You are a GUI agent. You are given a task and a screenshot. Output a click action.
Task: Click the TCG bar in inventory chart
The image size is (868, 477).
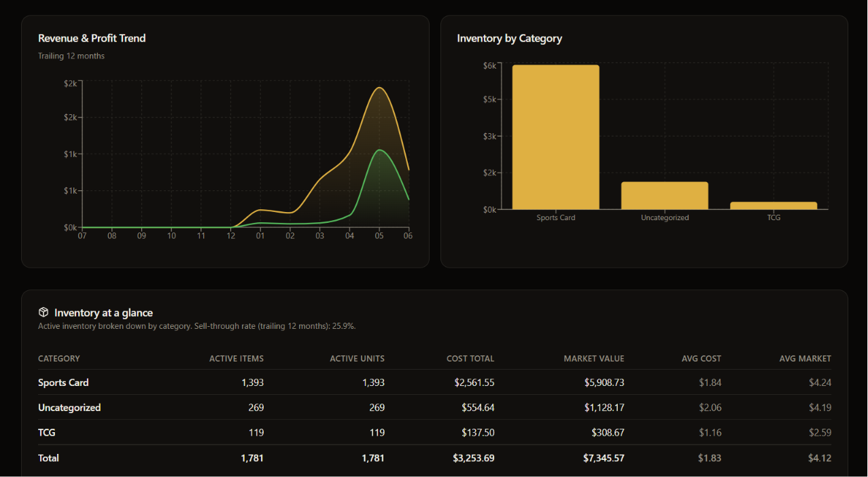[774, 205]
